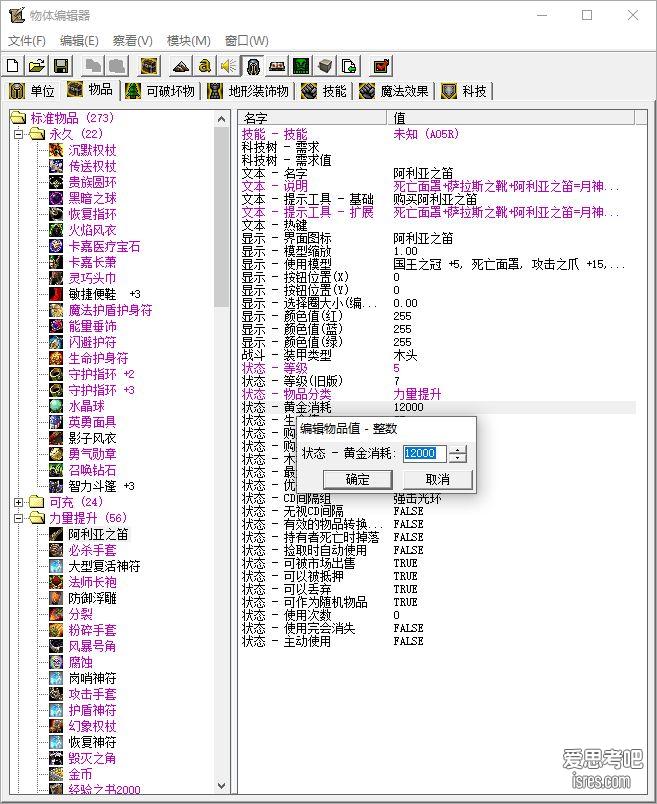The image size is (657, 804).
Task: Click the 状态 - 等级 property row
Action: coord(437,368)
